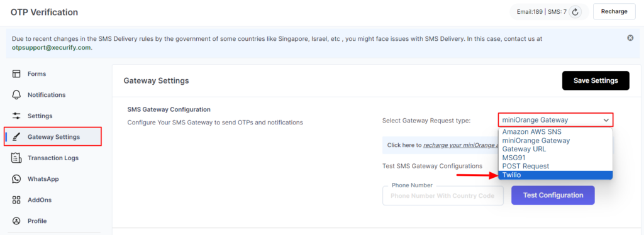
Task: Click the Forms layout icon in sidebar
Action: (16, 74)
